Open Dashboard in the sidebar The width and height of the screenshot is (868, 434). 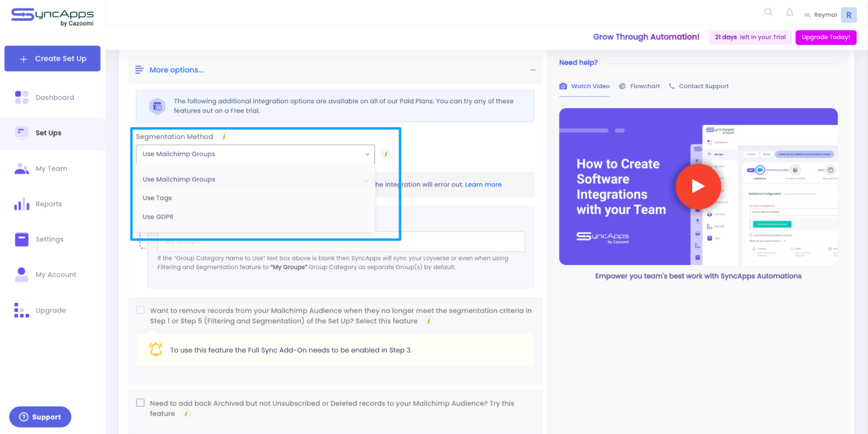click(x=53, y=97)
